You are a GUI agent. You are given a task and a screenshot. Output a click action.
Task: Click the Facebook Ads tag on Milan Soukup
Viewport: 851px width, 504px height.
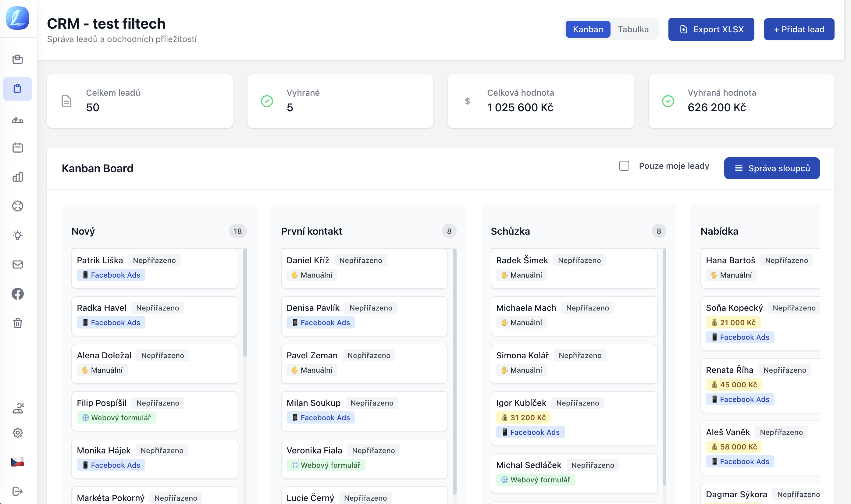tap(321, 418)
